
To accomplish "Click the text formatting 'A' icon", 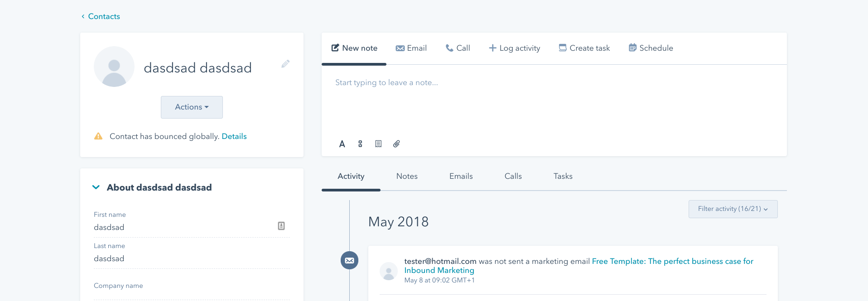I will click(342, 144).
